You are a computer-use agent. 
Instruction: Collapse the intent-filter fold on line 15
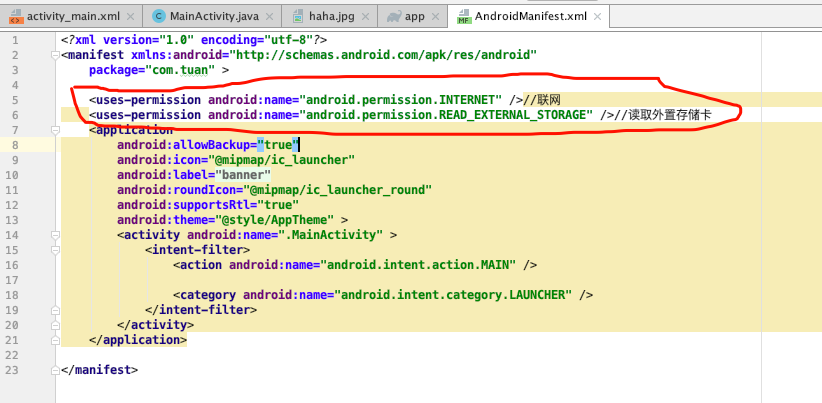click(55, 250)
